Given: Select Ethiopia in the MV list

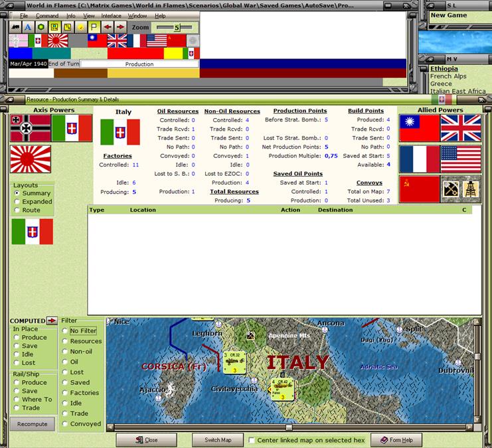Looking at the screenshot, I should pos(444,69).
